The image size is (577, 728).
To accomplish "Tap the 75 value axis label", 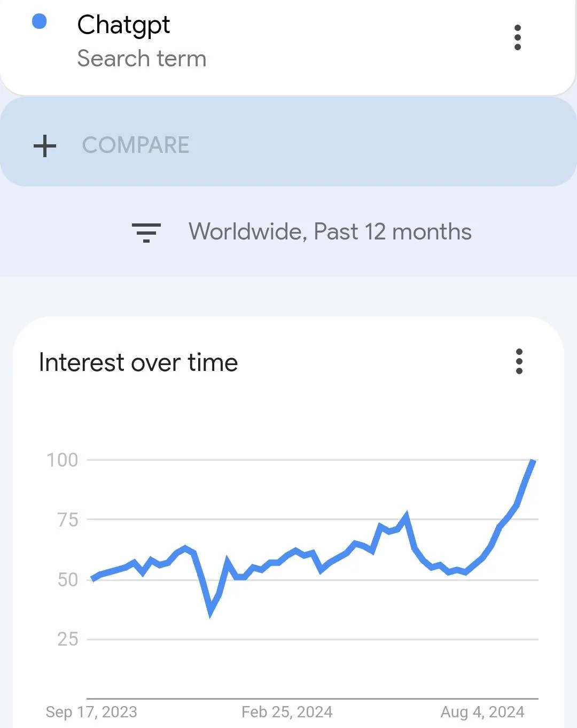I will pos(67,520).
